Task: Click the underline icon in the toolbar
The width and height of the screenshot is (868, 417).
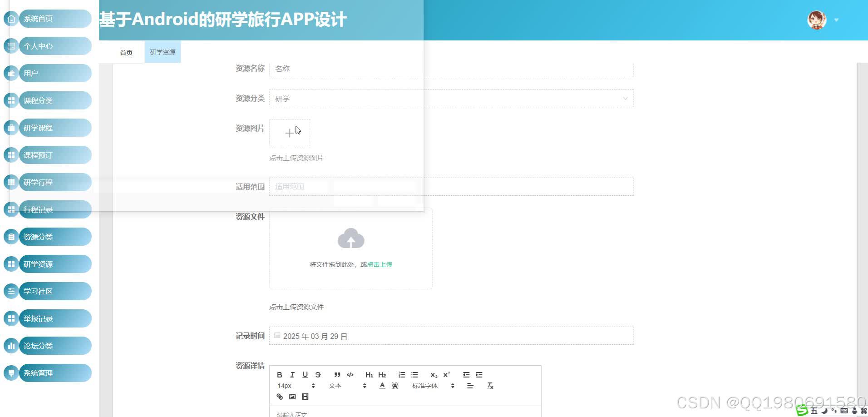Action: point(305,375)
